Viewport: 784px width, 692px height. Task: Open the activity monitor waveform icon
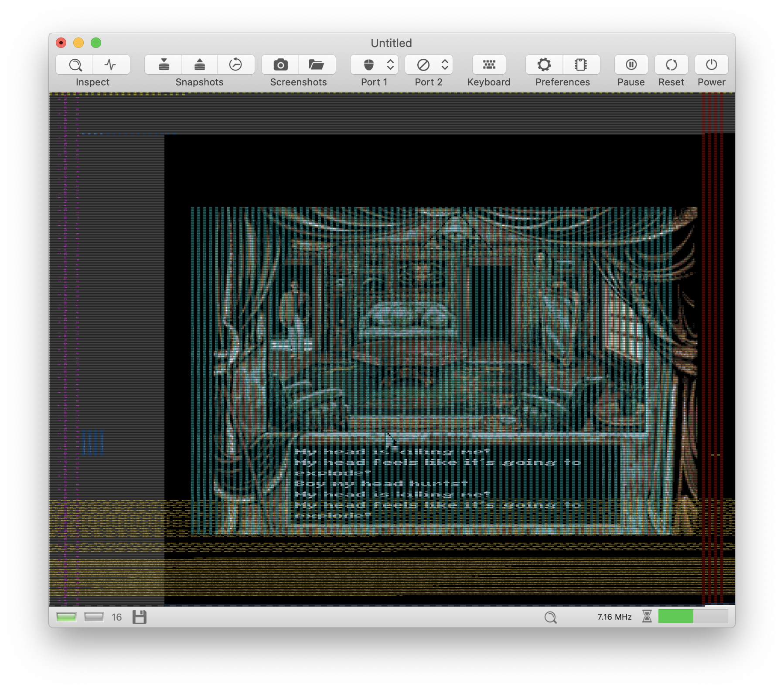(x=111, y=65)
